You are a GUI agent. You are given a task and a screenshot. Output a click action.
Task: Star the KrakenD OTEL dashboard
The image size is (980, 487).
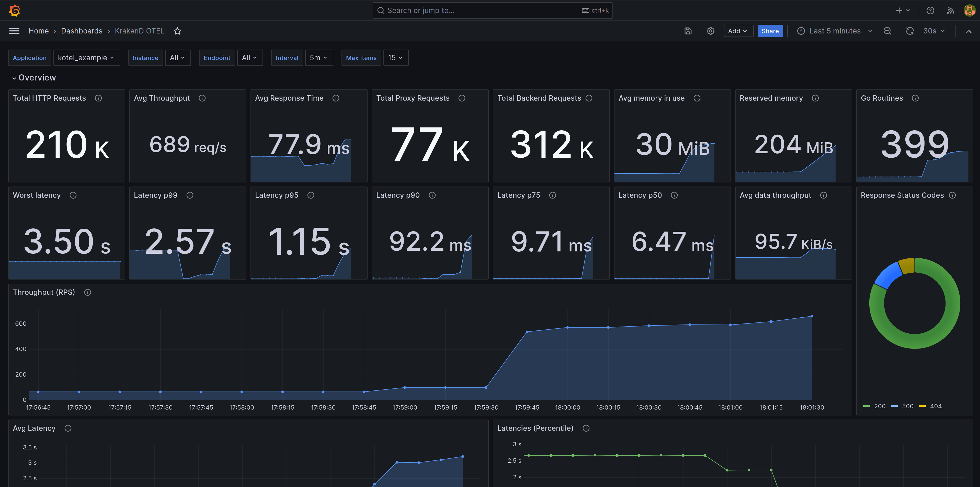pos(177,31)
